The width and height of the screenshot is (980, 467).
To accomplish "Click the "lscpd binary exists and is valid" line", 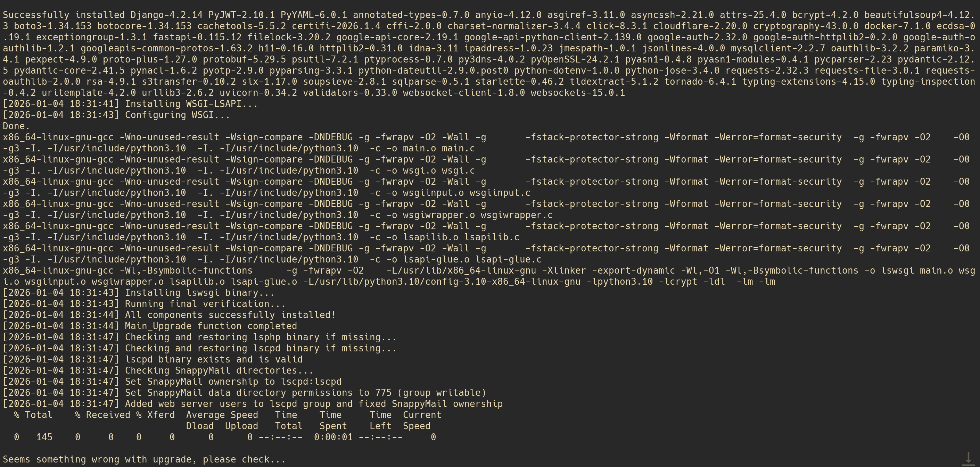I will (213, 359).
